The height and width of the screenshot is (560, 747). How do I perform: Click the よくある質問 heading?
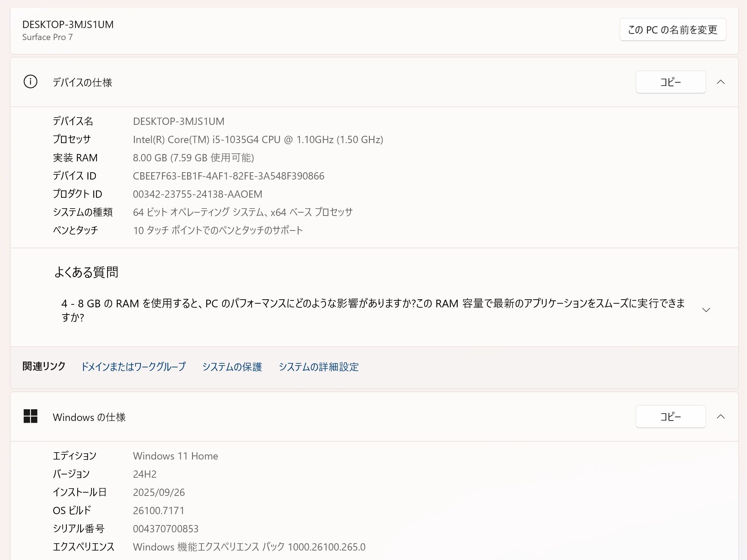click(x=86, y=272)
